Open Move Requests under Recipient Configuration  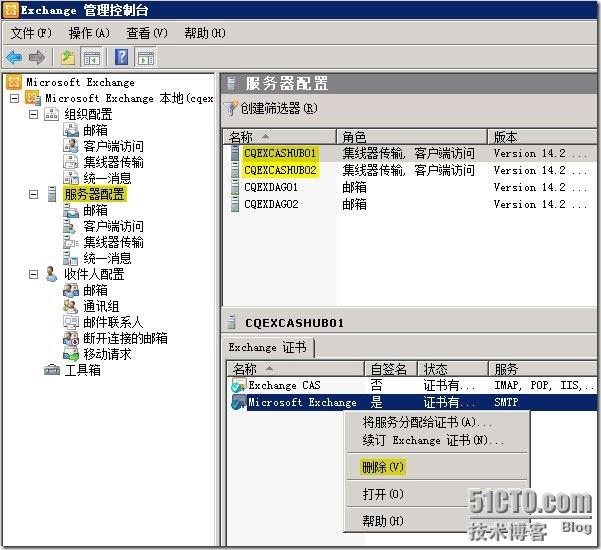coord(103,354)
